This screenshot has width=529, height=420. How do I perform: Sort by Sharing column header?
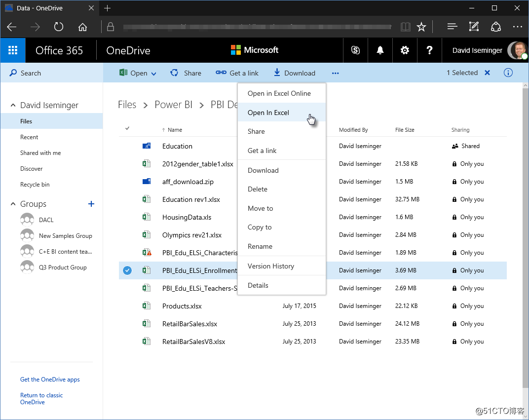(460, 130)
